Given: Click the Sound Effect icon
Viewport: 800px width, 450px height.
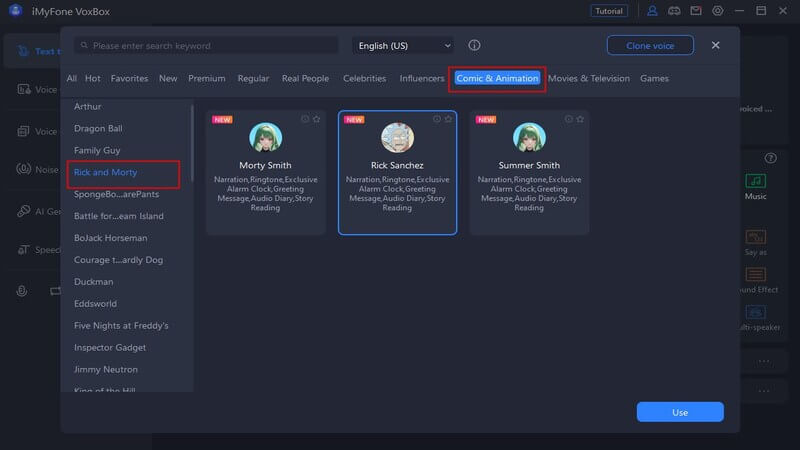Looking at the screenshot, I should pos(756,274).
